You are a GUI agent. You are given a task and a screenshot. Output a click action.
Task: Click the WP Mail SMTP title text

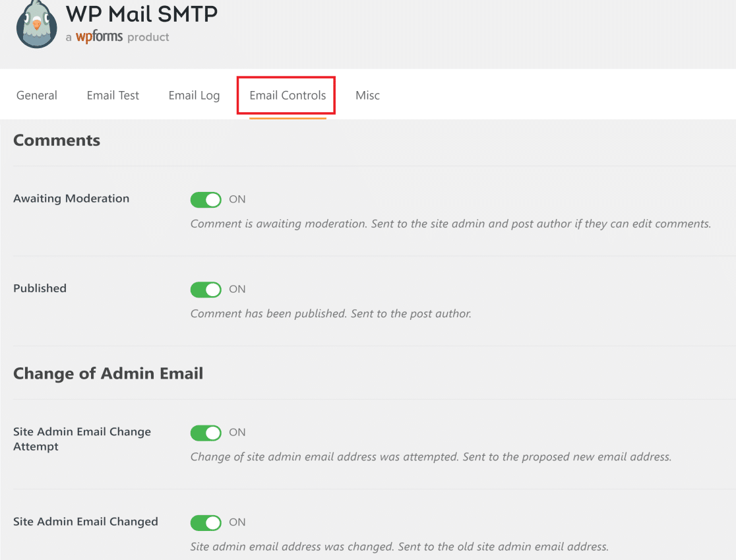click(x=141, y=14)
